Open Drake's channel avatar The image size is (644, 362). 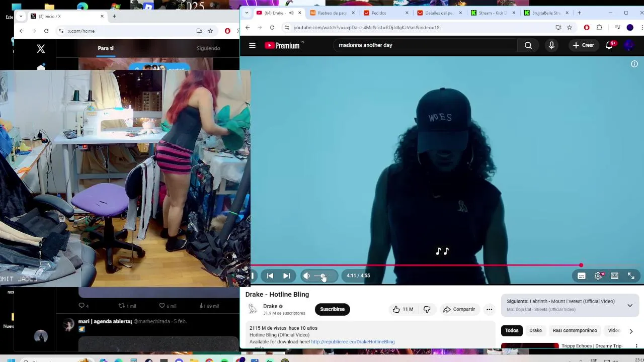click(x=253, y=309)
